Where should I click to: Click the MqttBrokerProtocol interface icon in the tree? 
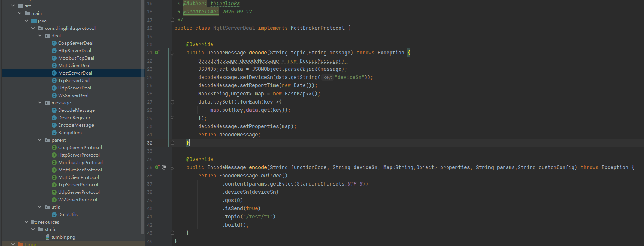(54, 170)
